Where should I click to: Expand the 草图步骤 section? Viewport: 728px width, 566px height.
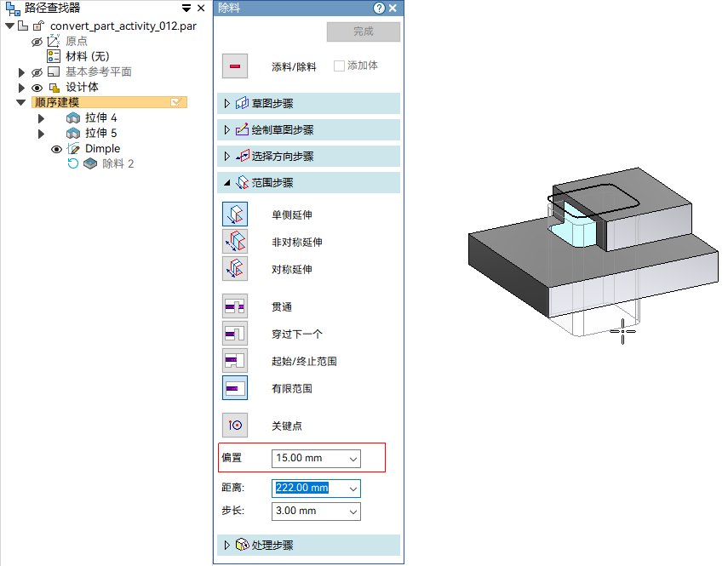(x=226, y=103)
